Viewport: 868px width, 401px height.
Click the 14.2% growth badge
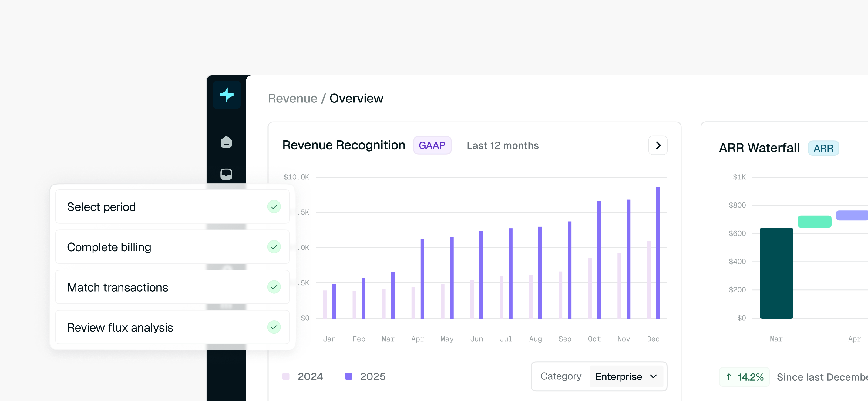(x=744, y=377)
